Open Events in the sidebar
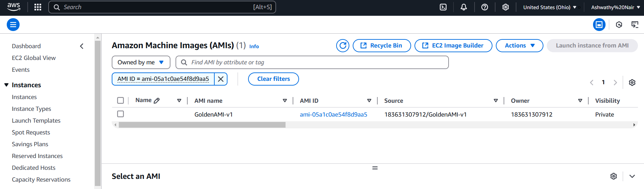This screenshot has height=189, width=644. 21,70
